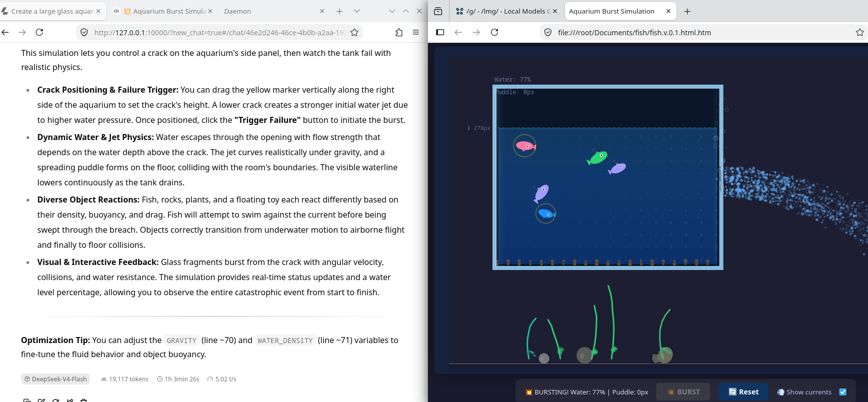Edit the chat response with pencil icon
This screenshot has width=868, height=402.
[x=41, y=400]
